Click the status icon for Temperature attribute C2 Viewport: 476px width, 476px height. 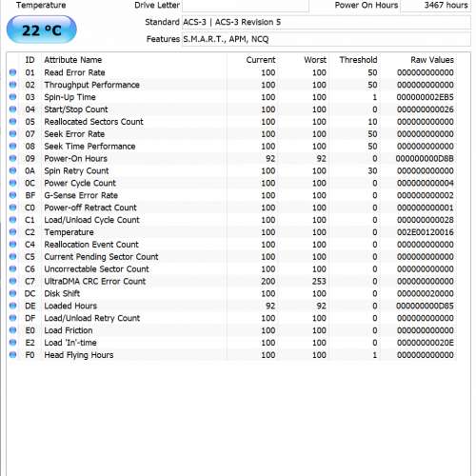12,232
